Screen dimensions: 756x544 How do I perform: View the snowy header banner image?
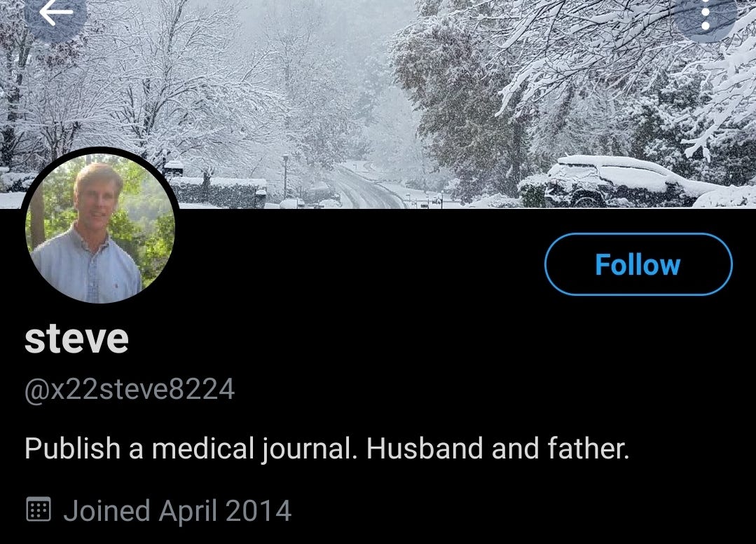pos(378,104)
